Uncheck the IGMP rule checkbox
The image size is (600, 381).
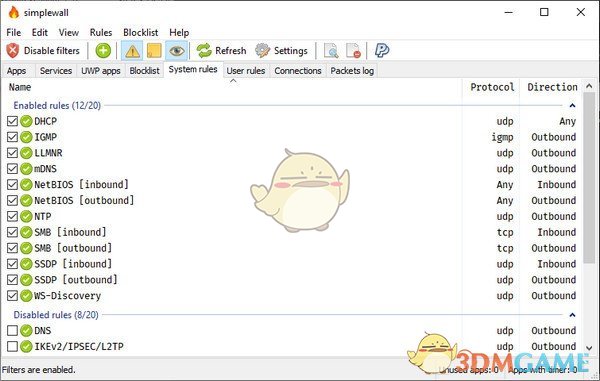pos(12,137)
